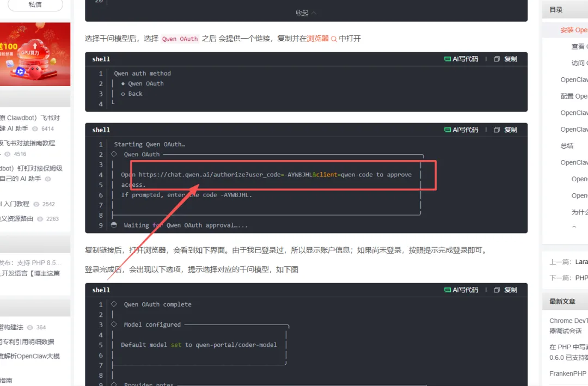
Task: Open the 解析OpenClaw大模 article link
Action: click(x=30, y=356)
